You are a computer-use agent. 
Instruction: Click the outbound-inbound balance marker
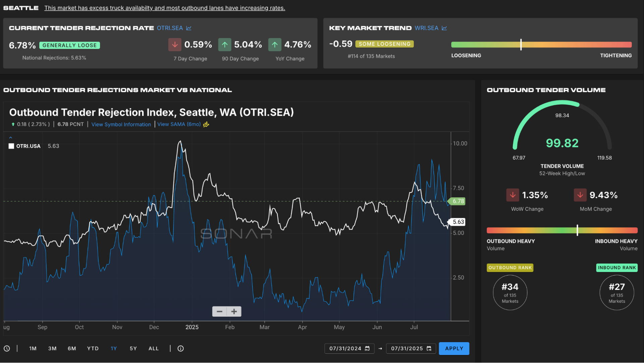577,230
